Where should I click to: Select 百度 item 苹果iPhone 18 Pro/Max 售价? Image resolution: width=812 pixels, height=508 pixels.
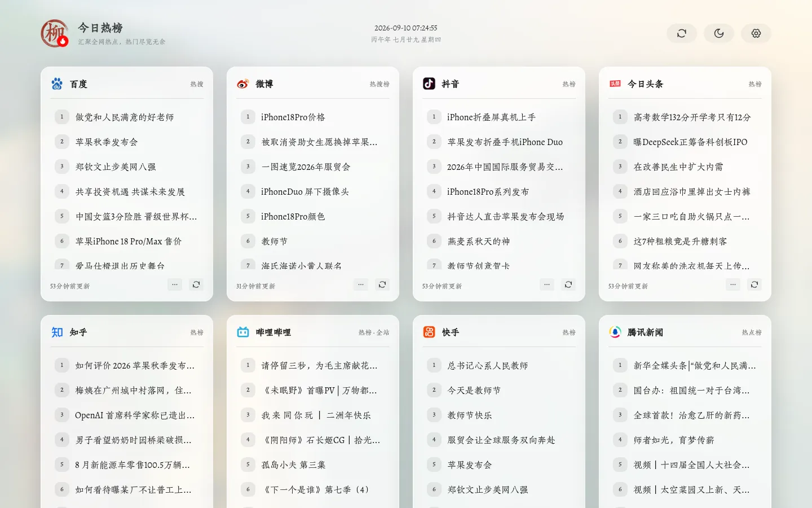point(129,241)
